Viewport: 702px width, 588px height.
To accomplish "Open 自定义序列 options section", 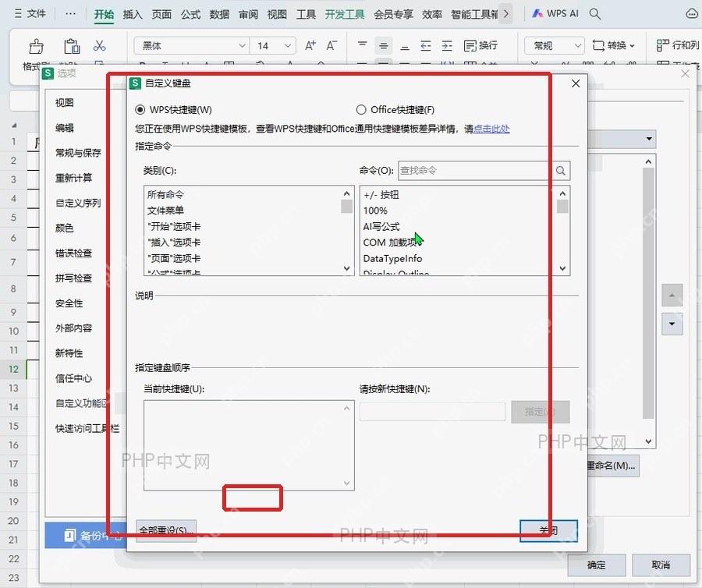I will pos(78,203).
